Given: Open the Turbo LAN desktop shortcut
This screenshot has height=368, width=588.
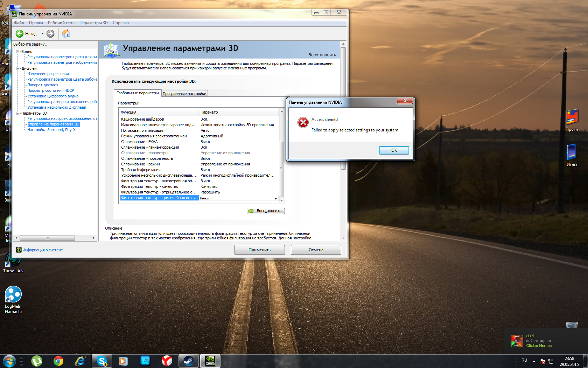Looking at the screenshot, I should coord(13,262).
